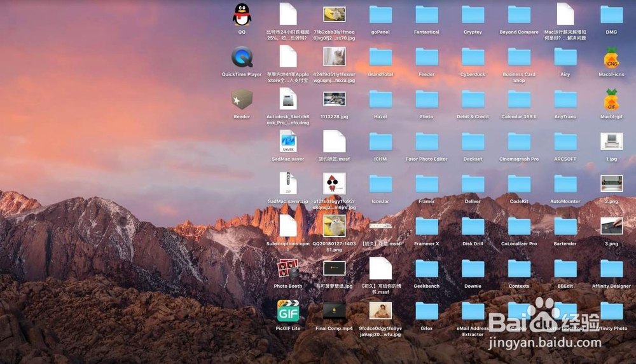Image resolution: width=636 pixels, height=364 pixels.
Task: Select the Airy folder
Action: (x=565, y=57)
